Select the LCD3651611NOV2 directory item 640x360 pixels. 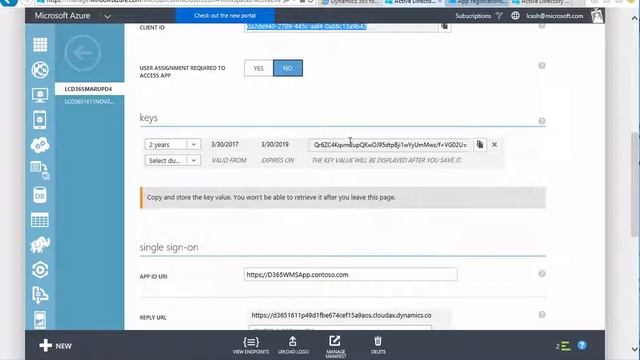point(89,102)
